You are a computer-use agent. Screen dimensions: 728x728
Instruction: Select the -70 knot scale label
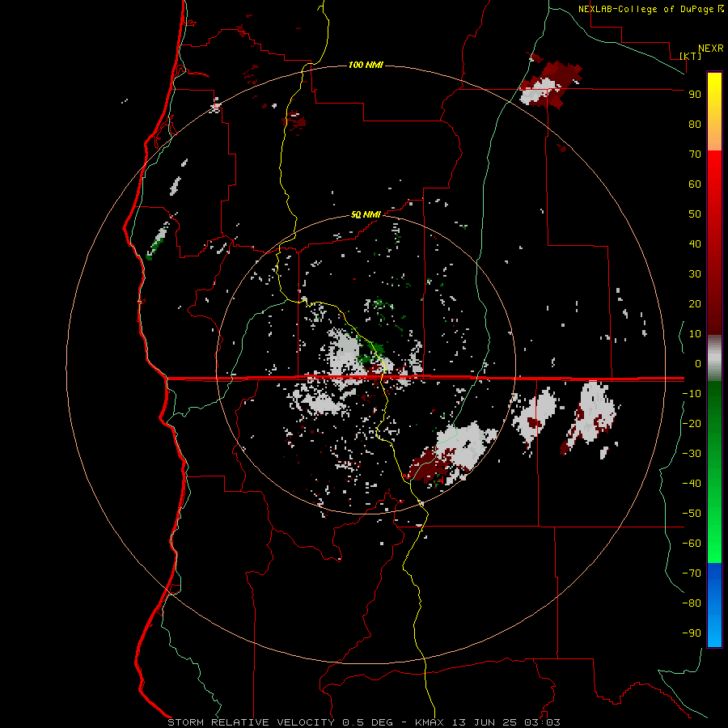pyautogui.click(x=692, y=574)
